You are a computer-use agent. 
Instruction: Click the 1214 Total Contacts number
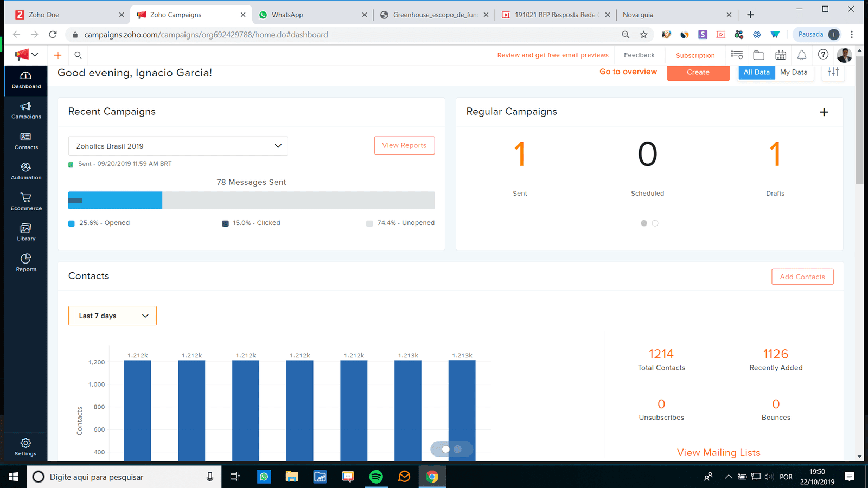661,354
